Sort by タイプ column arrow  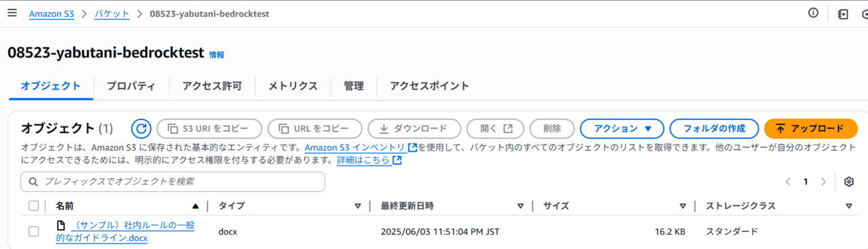[x=357, y=206]
